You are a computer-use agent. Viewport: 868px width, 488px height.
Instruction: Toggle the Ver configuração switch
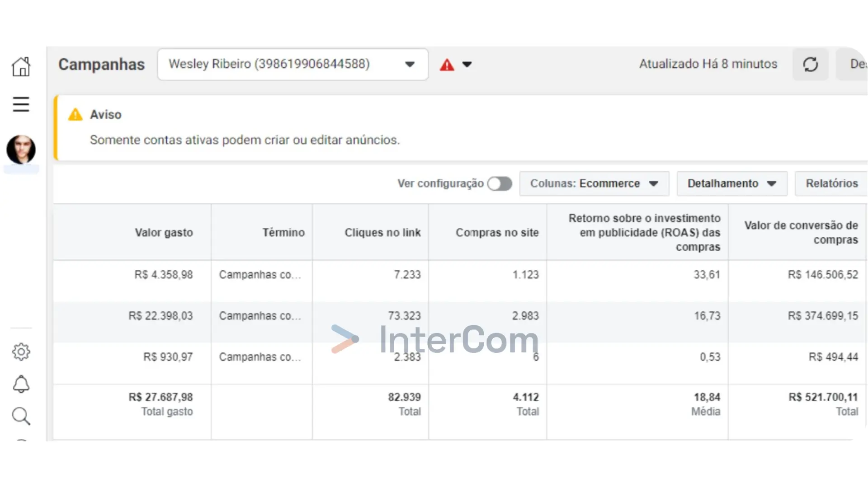click(500, 183)
